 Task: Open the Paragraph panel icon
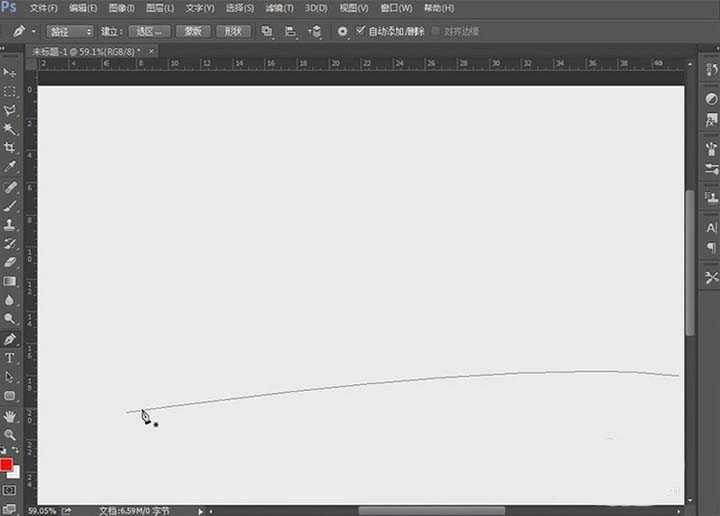coord(711,247)
